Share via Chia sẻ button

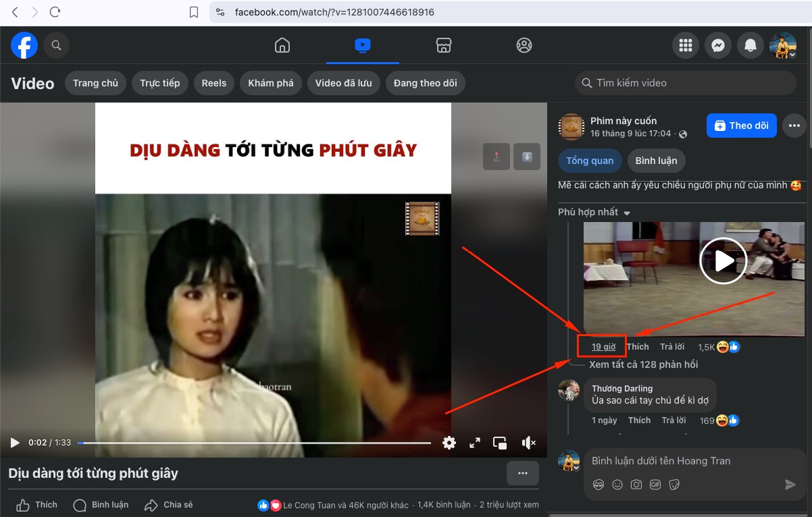[x=169, y=505]
